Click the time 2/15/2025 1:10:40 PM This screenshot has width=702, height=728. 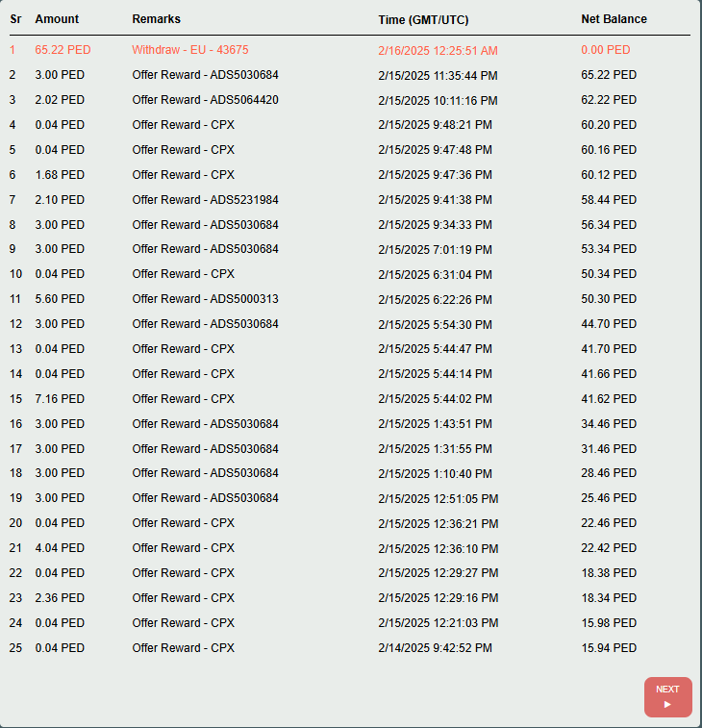[435, 474]
